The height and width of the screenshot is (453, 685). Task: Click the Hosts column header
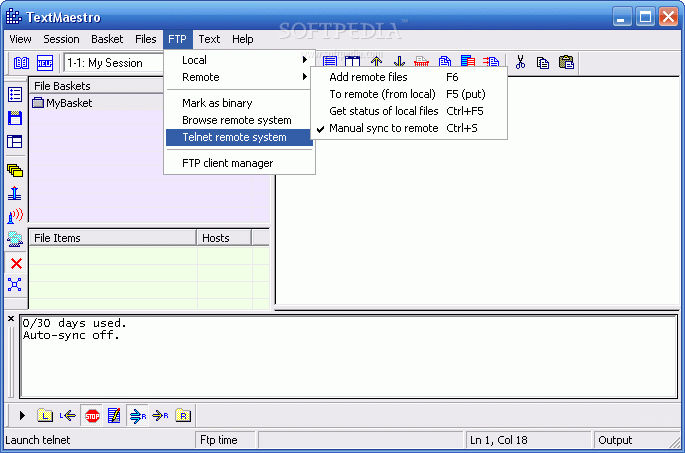coord(224,238)
